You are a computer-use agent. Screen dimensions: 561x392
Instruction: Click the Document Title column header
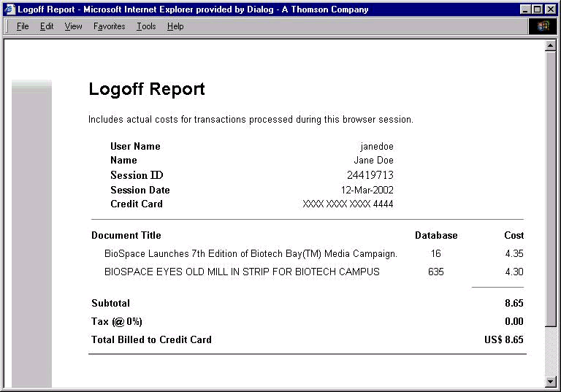point(126,235)
